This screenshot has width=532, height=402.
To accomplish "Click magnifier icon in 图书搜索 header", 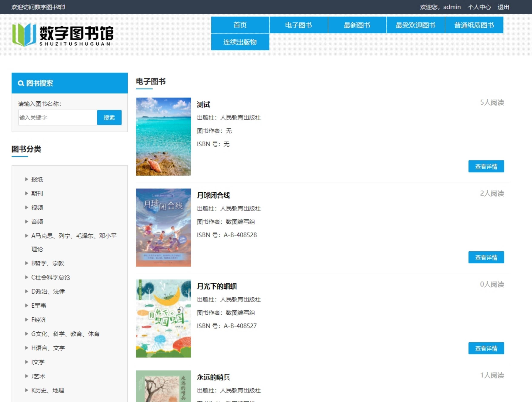I will [21, 83].
